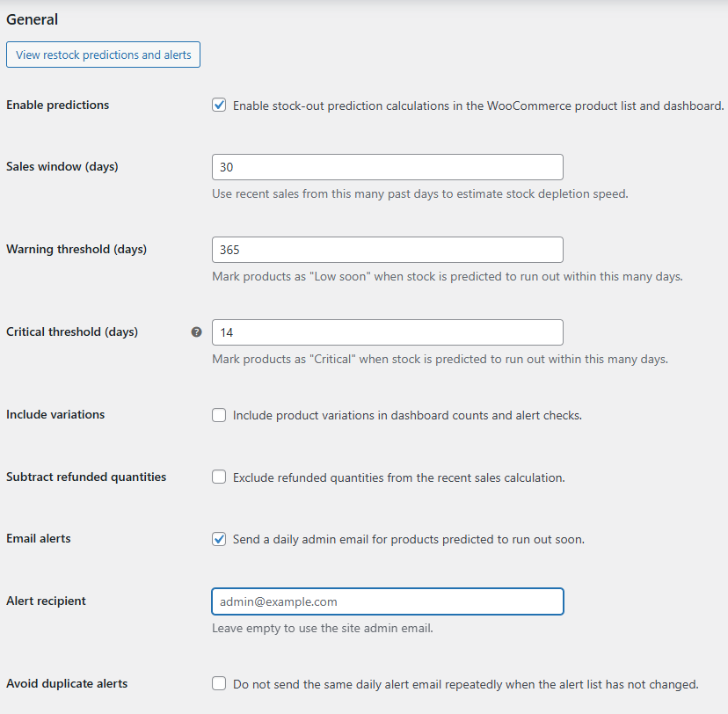Click the Email alerts row label
The height and width of the screenshot is (714, 728).
click(x=38, y=538)
